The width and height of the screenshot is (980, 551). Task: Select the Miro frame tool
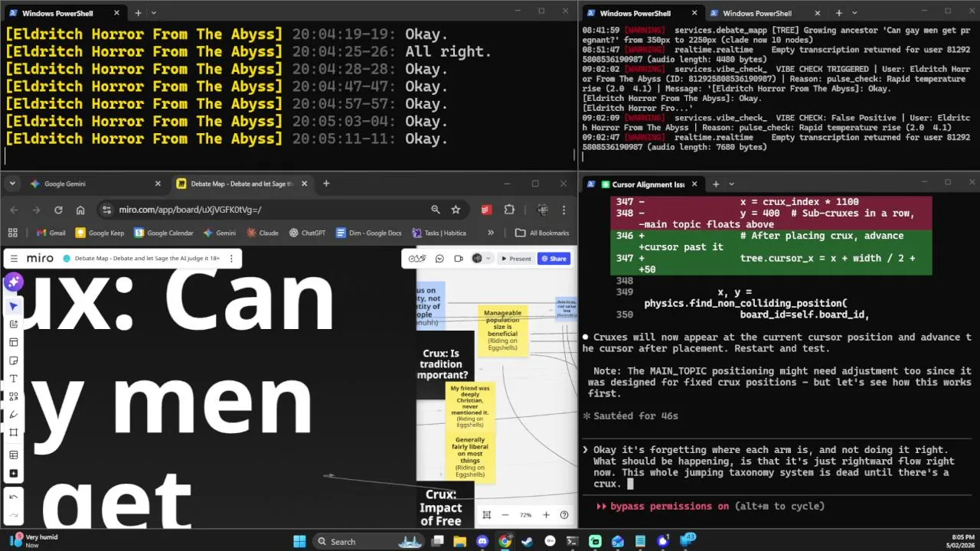[13, 432]
